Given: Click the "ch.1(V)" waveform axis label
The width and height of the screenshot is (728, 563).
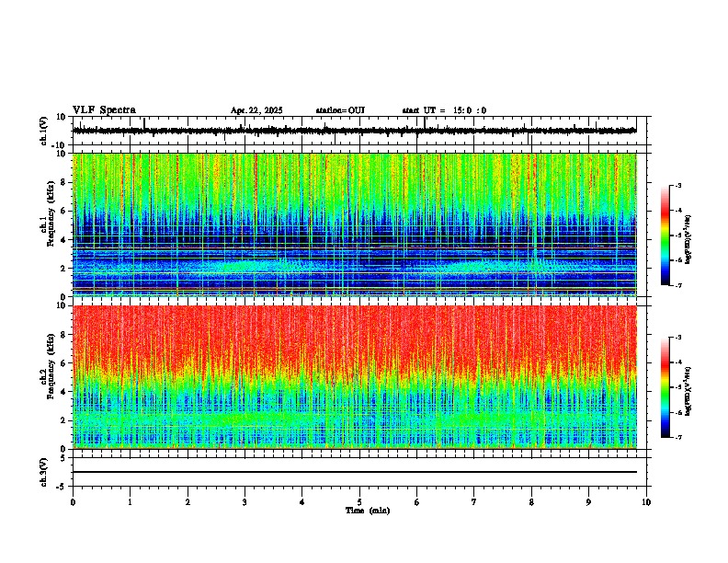Looking at the screenshot, I should click(44, 131).
